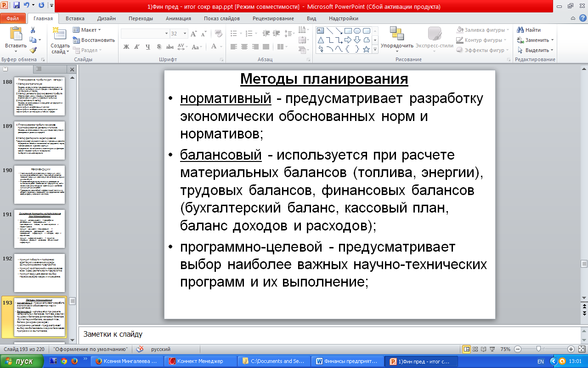Screen dimensions: 588x368
Task: Click the zoom slider handle
Action: point(538,349)
